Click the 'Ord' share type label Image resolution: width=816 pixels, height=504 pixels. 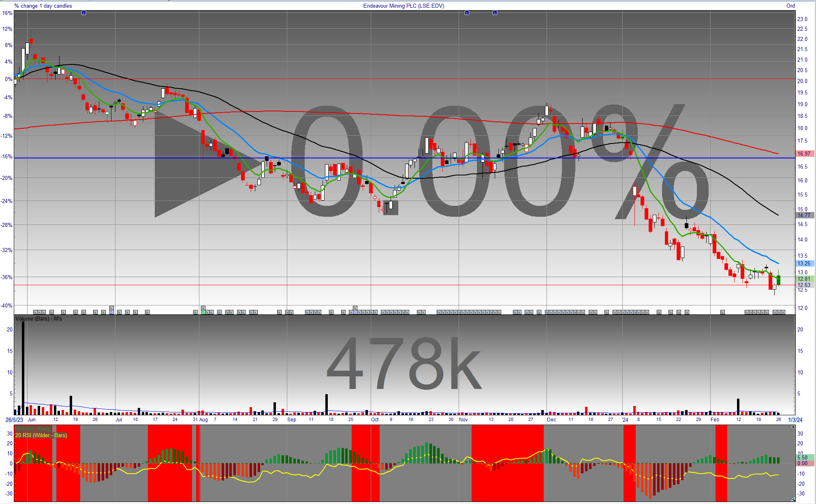790,6
